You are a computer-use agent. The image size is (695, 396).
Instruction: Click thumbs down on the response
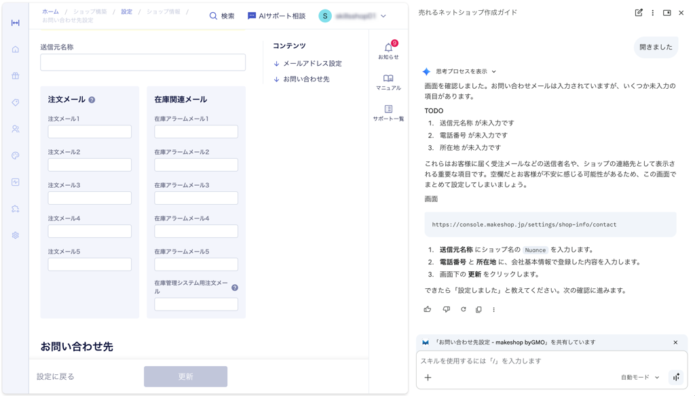pyautogui.click(x=446, y=310)
